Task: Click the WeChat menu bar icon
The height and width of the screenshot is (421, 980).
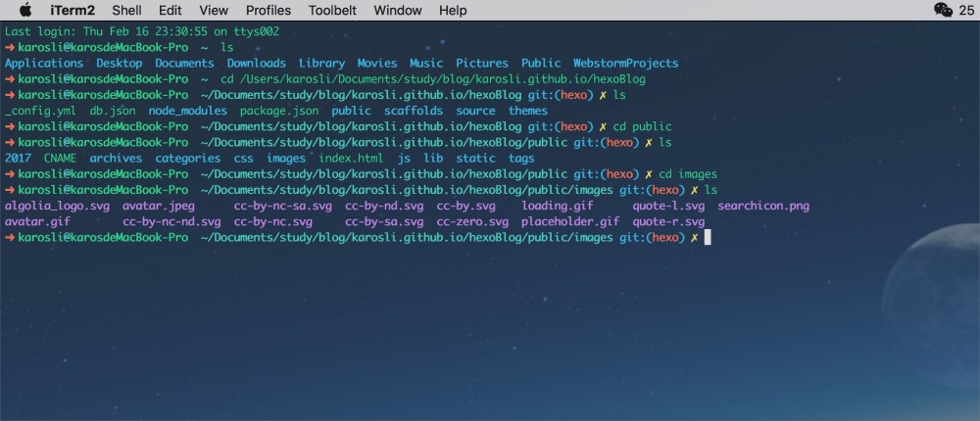Action: point(943,10)
